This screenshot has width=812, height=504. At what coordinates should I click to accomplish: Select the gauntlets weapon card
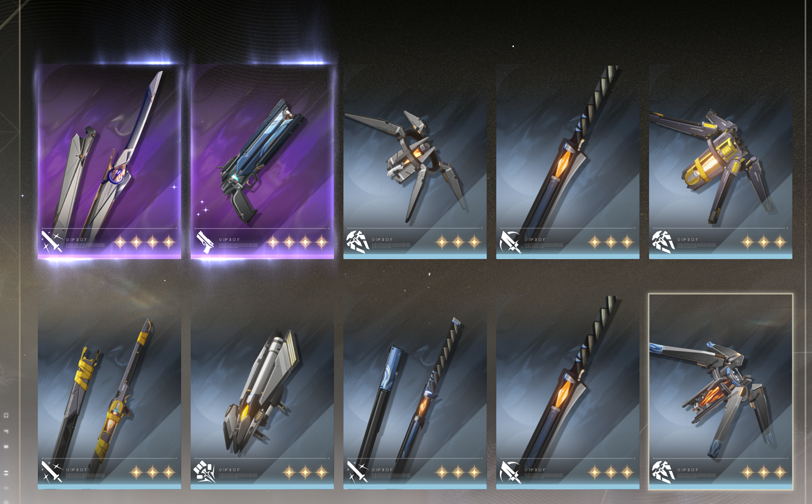[262, 392]
